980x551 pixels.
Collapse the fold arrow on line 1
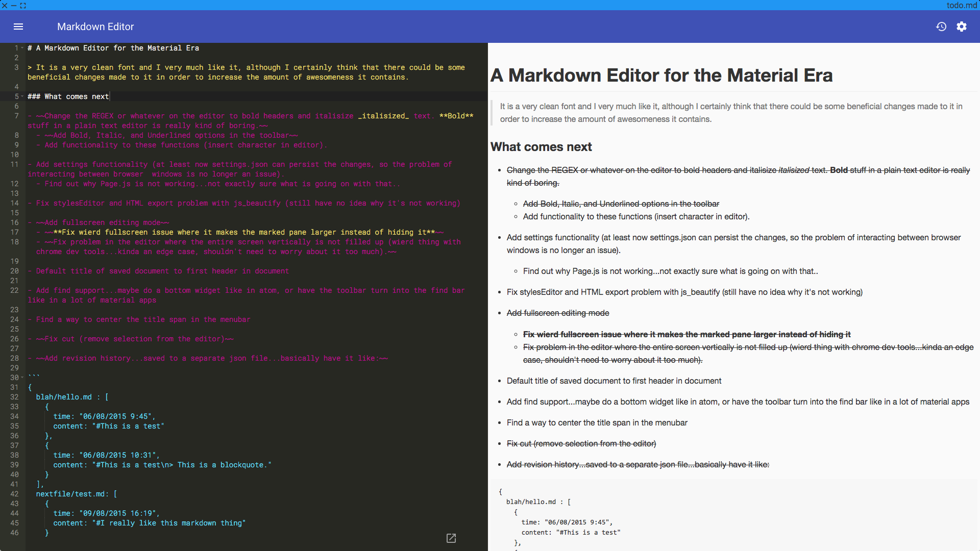click(x=22, y=48)
